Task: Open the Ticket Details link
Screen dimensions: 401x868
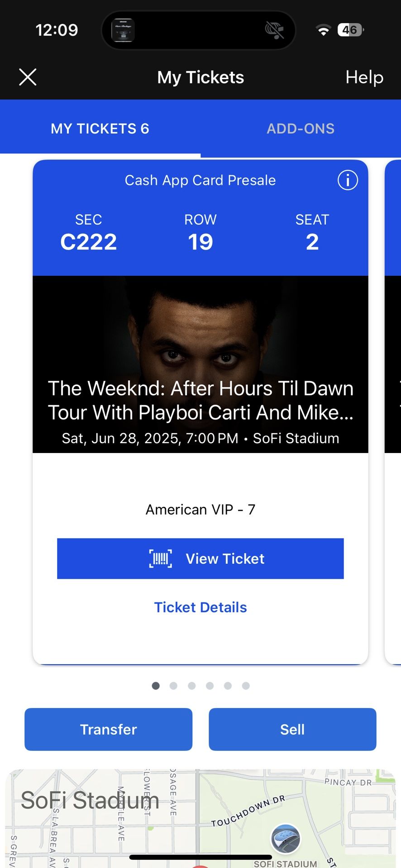Action: coord(200,607)
